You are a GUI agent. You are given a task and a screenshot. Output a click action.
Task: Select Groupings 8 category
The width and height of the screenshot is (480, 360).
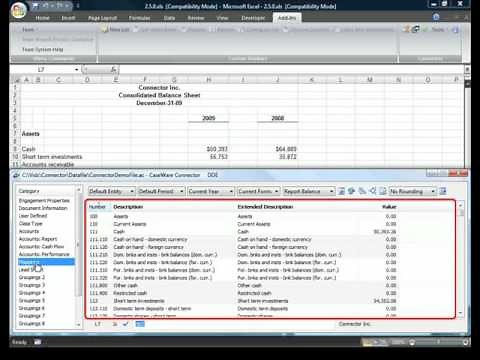pyautogui.click(x=32, y=324)
